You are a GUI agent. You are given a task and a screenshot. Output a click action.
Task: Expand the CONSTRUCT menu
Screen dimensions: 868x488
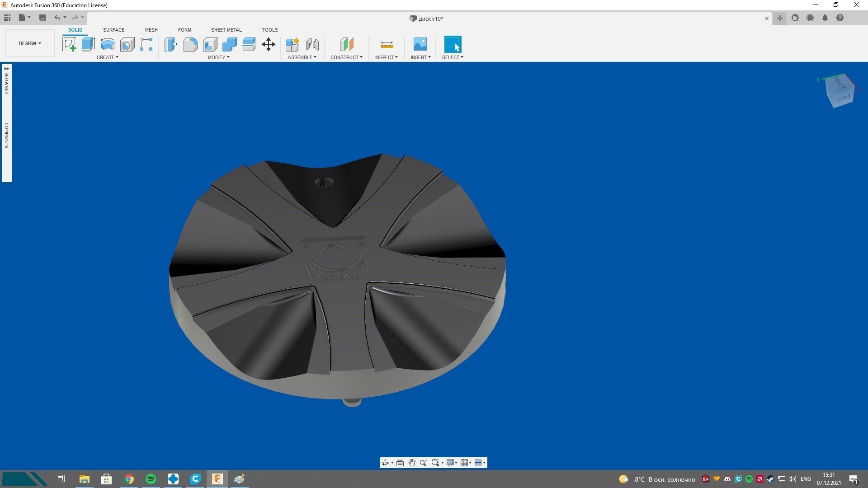tap(346, 57)
